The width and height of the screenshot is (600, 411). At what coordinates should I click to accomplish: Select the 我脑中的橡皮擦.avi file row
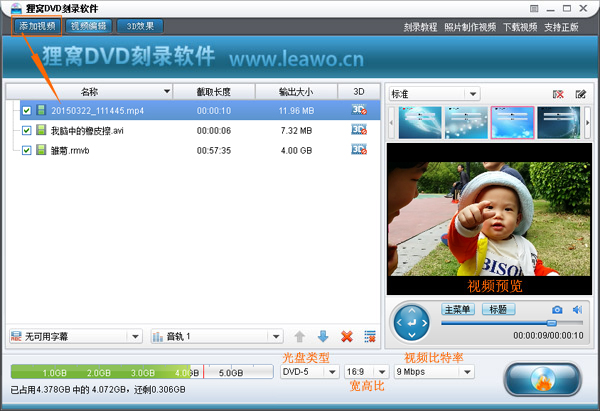200,130
